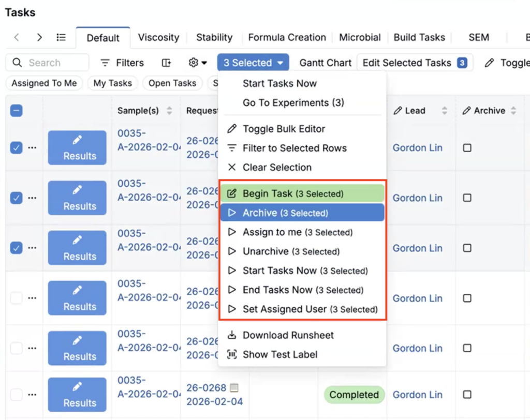
Task: Click the note icon beside 26-0268
Action: (234, 387)
